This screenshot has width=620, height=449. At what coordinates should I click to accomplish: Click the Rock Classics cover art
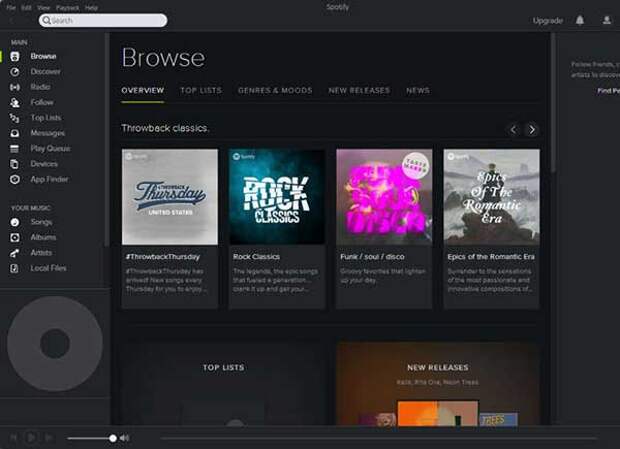click(277, 197)
